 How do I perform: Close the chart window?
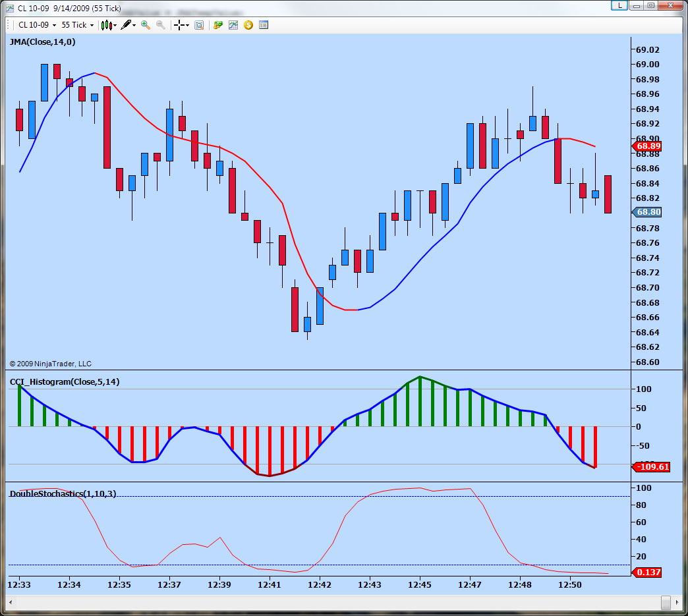(670, 5)
